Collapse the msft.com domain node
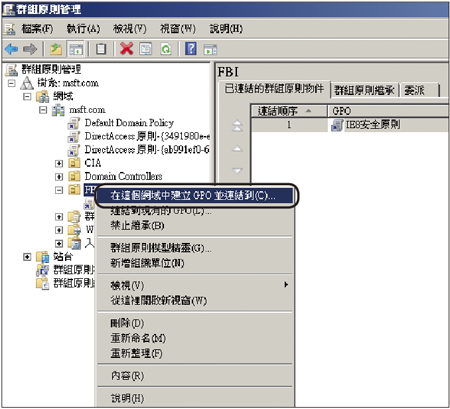 pyautogui.click(x=43, y=110)
